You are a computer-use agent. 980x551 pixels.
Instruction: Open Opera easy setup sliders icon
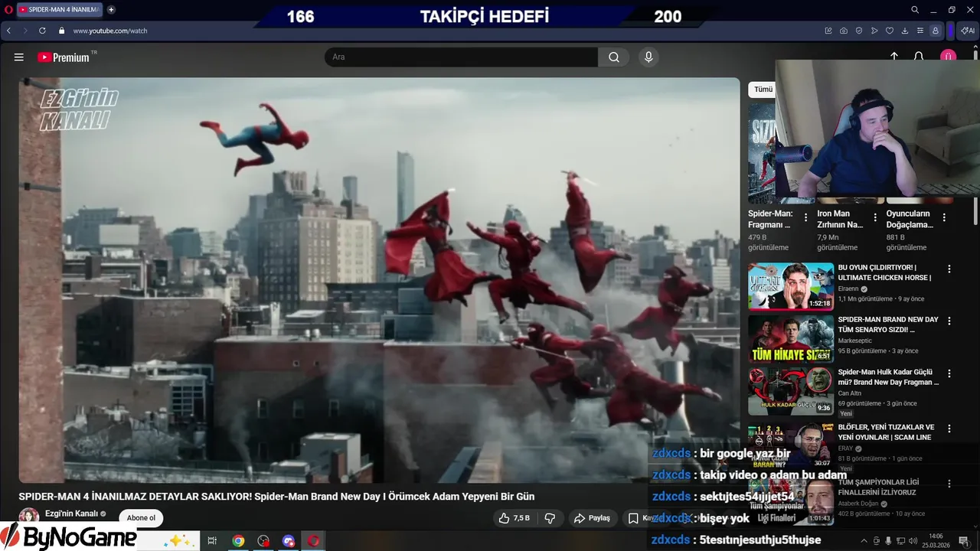tap(920, 31)
